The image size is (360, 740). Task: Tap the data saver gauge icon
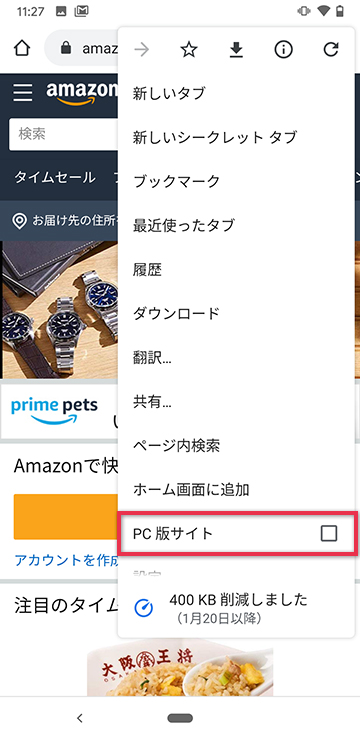pyautogui.click(x=143, y=608)
